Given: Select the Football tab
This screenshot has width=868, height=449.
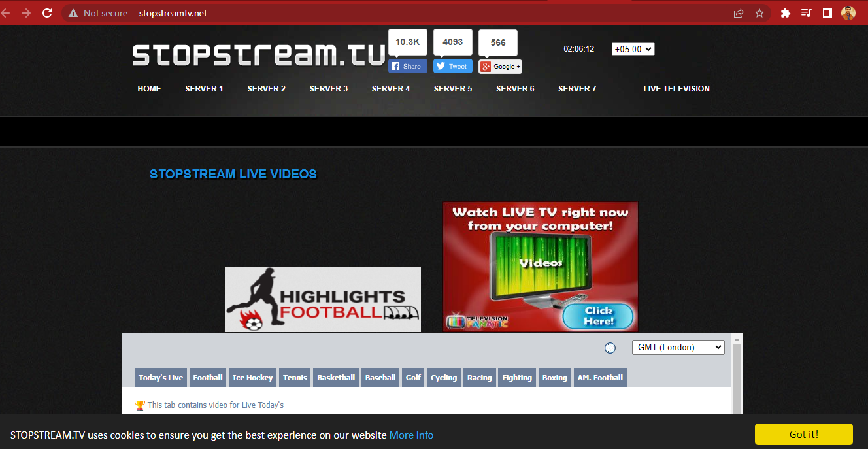Looking at the screenshot, I should point(208,378).
